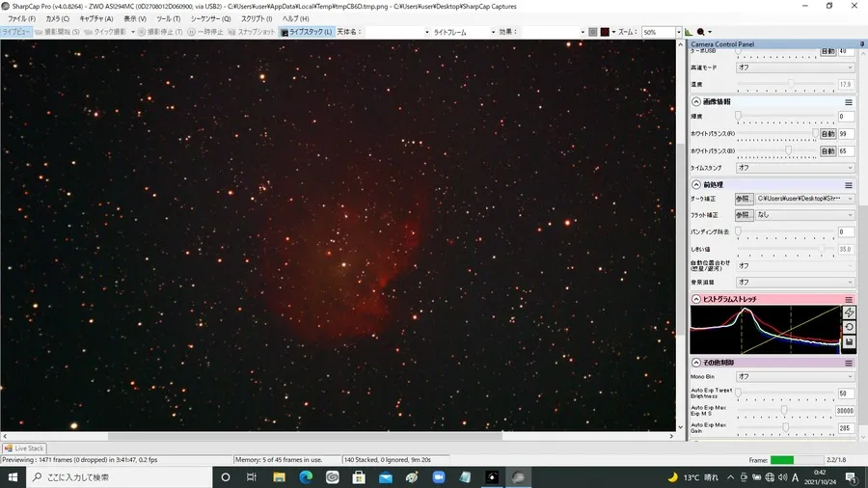Click the スナップショット button
The height and width of the screenshot is (488, 868).
tap(257, 32)
